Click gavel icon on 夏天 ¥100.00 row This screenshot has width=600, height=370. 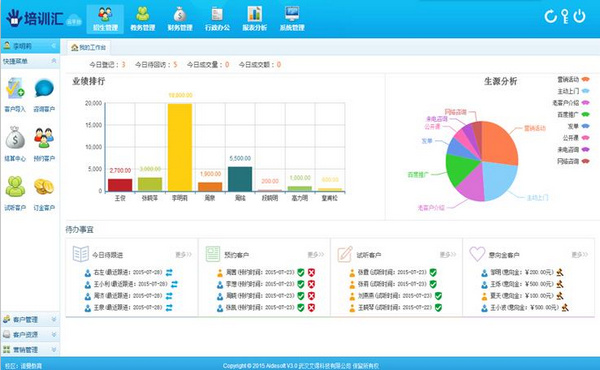(x=560, y=296)
